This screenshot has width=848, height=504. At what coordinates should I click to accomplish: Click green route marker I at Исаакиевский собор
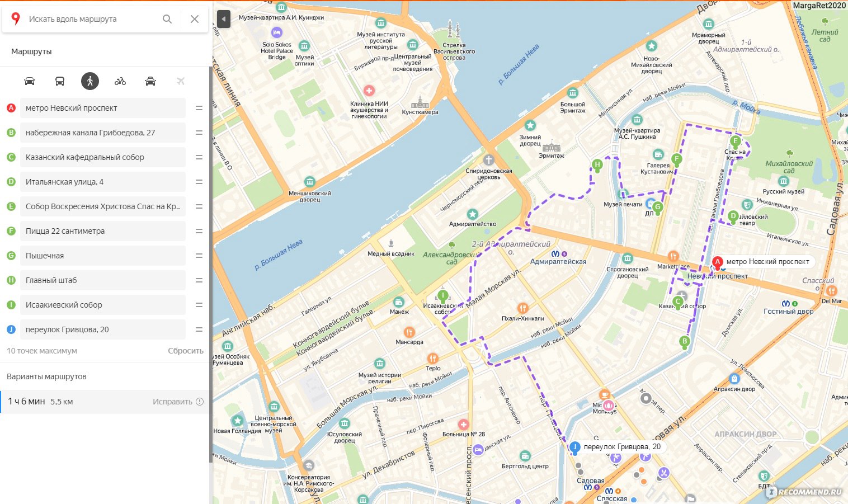(443, 296)
